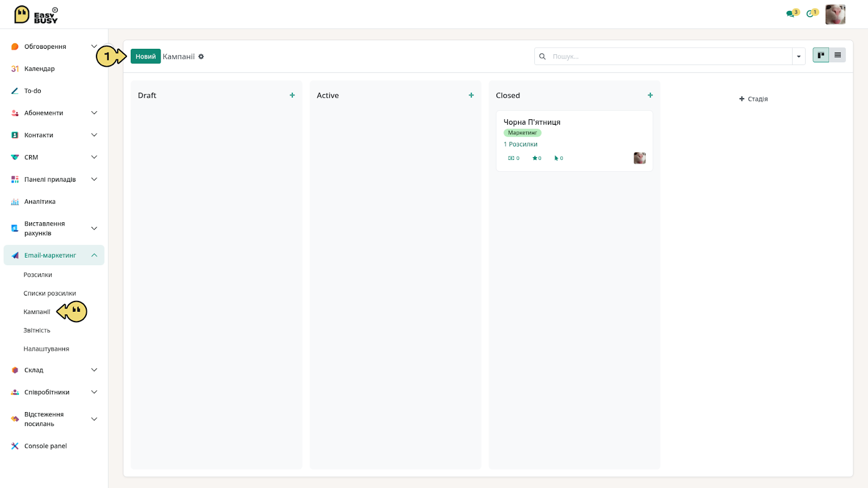The height and width of the screenshot is (488, 868).
Task: Click the EasyBusy logo
Action: tap(36, 15)
